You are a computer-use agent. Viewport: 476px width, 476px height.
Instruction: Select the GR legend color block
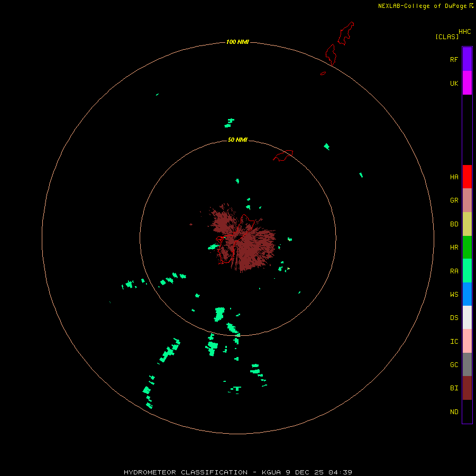467,200
